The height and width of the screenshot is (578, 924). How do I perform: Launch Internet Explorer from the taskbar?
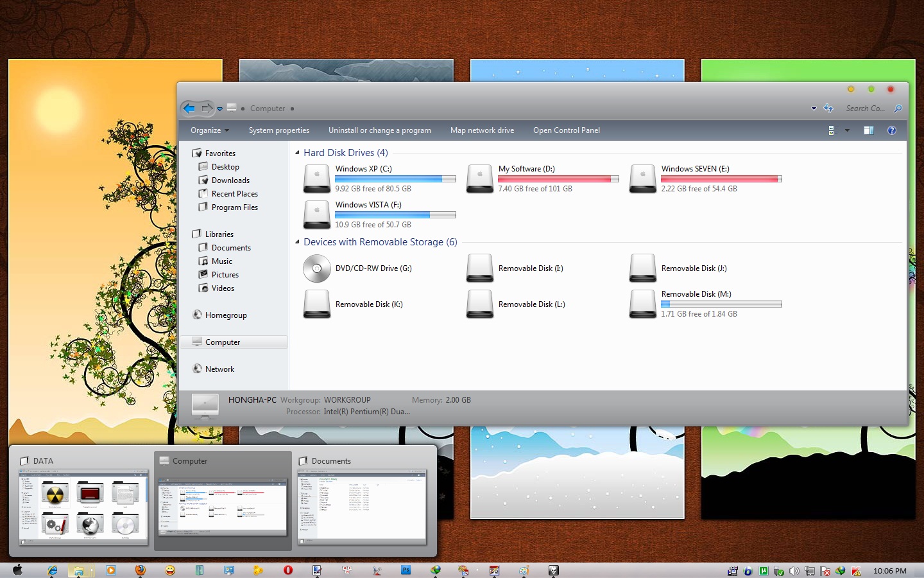[53, 570]
